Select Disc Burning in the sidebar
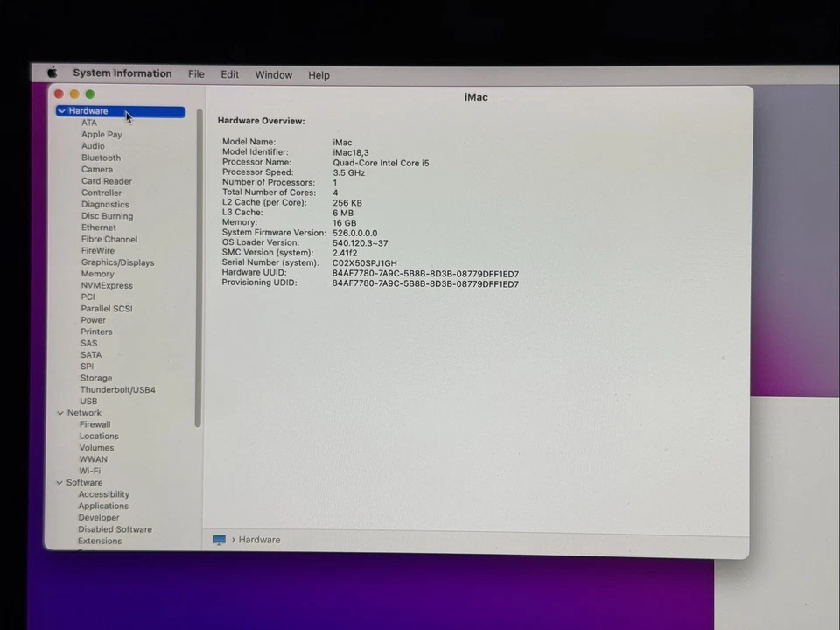Viewport: 840px width, 630px height. [x=107, y=215]
